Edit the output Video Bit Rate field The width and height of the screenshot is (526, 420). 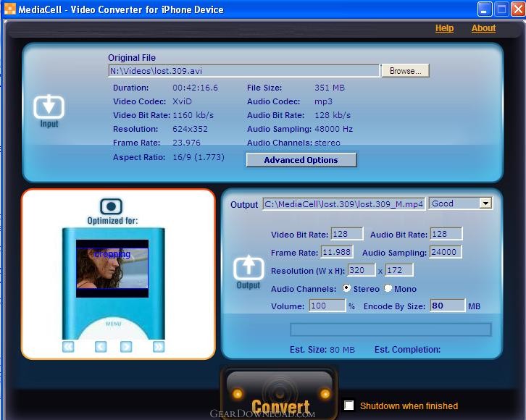(x=347, y=234)
